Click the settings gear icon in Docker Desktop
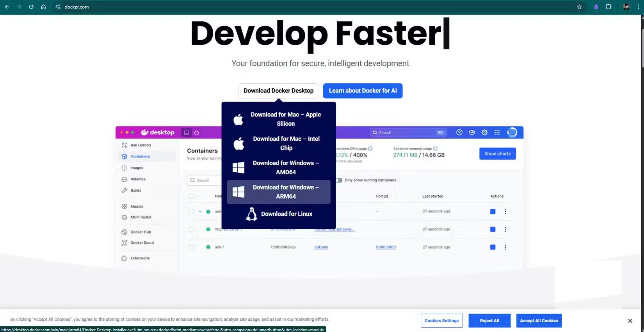Screen dimensions: 644x332 pyautogui.click(x=484, y=132)
